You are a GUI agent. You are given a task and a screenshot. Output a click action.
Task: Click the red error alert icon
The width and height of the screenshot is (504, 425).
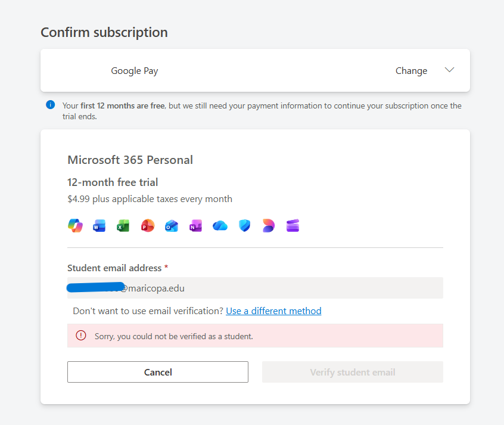click(x=81, y=336)
